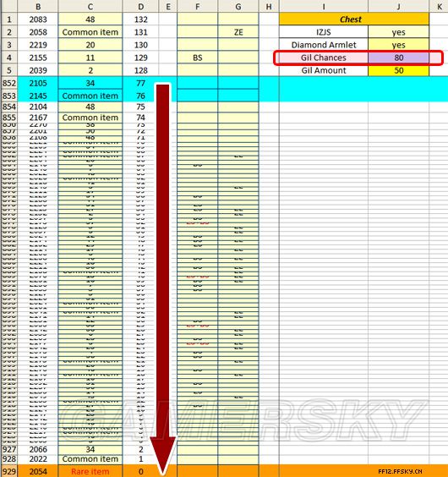
Task: Click cell with 0 in row 929
Action: 140,471
